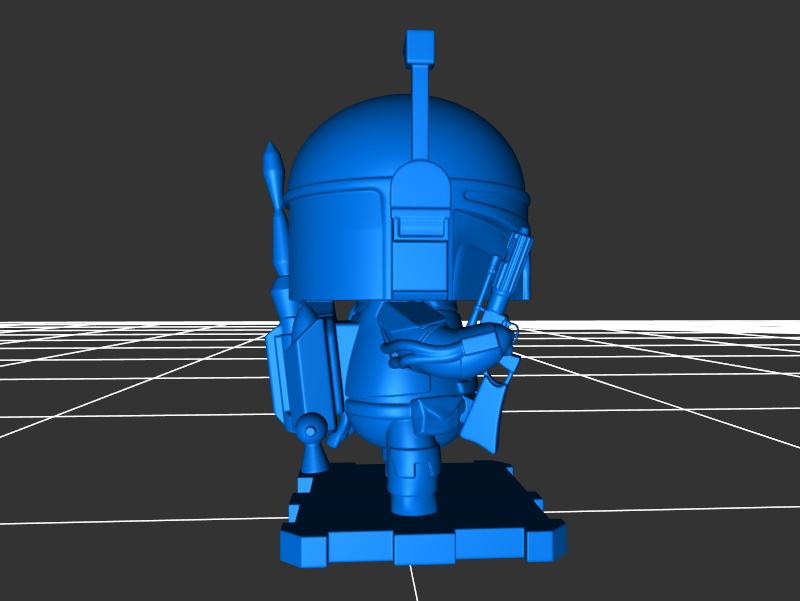The width and height of the screenshot is (800, 601).
Task: Click the cone thruster below the jetpack
Action: pos(315,459)
